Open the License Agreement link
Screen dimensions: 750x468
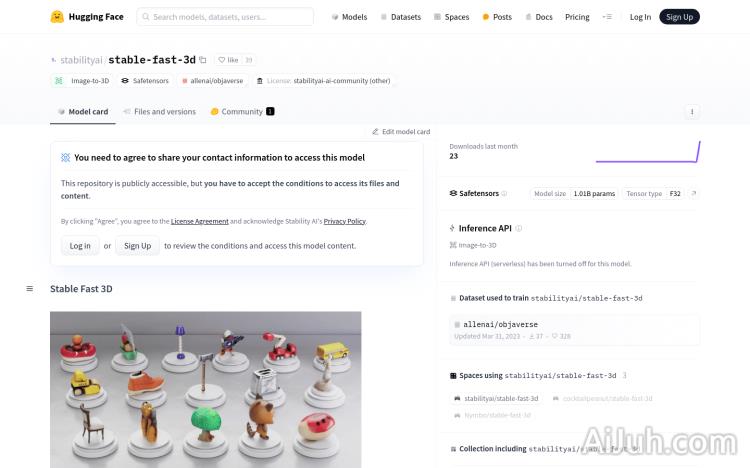coord(199,221)
